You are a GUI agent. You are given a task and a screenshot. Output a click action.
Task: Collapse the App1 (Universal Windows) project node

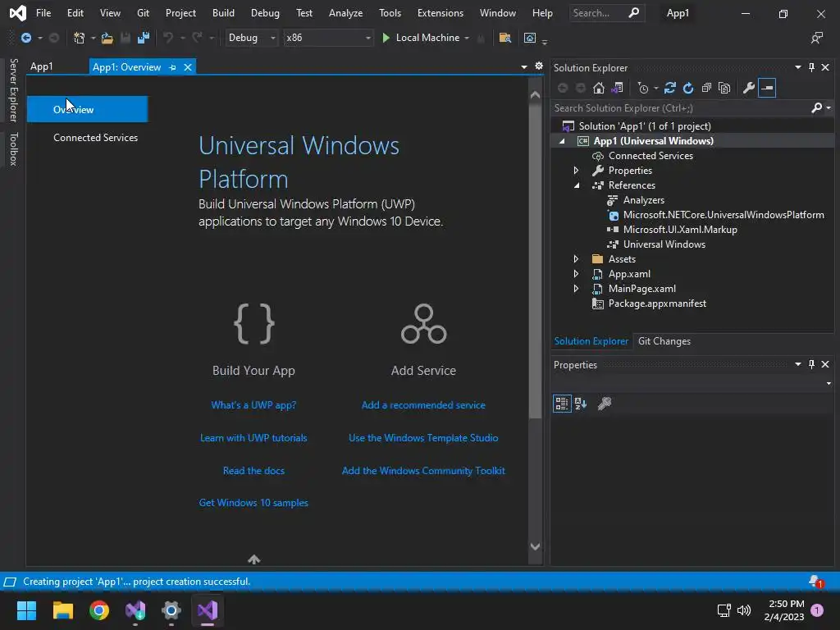(x=562, y=141)
